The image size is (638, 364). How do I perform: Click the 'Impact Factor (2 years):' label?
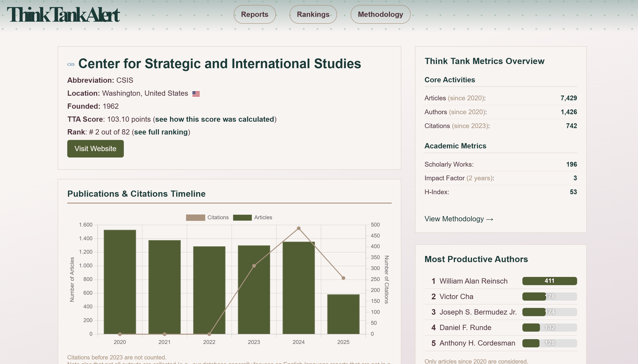click(459, 178)
